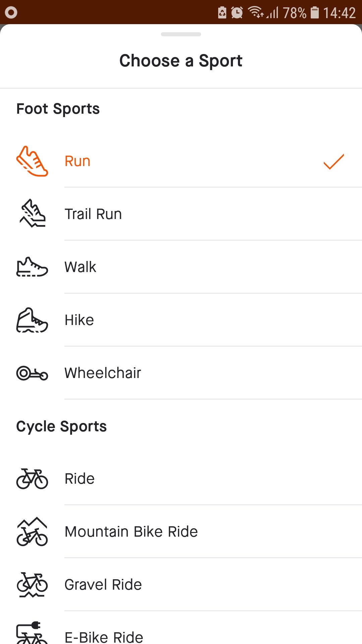Tap the checkmark next to Run
This screenshot has height=644, width=362.
point(334,161)
